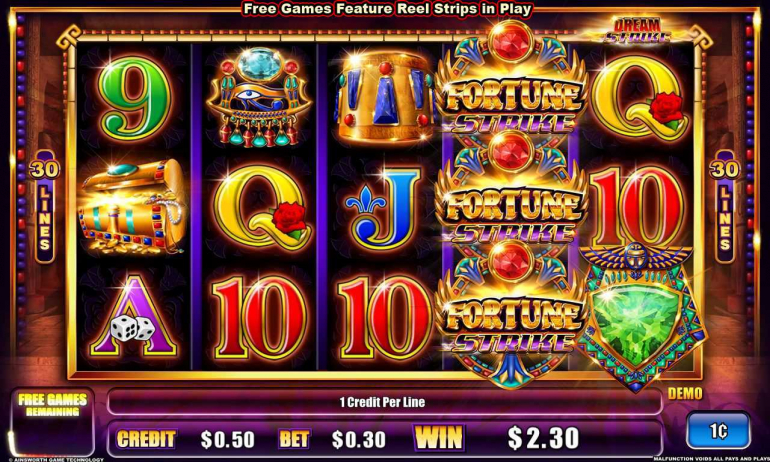Viewport: 770px width, 462px height.
Task: Open the 1¢ denomination button
Action: [x=718, y=431]
